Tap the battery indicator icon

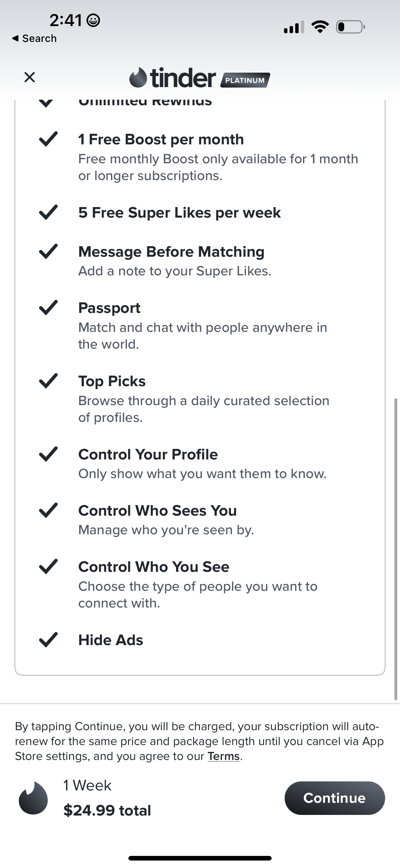pyautogui.click(x=350, y=27)
